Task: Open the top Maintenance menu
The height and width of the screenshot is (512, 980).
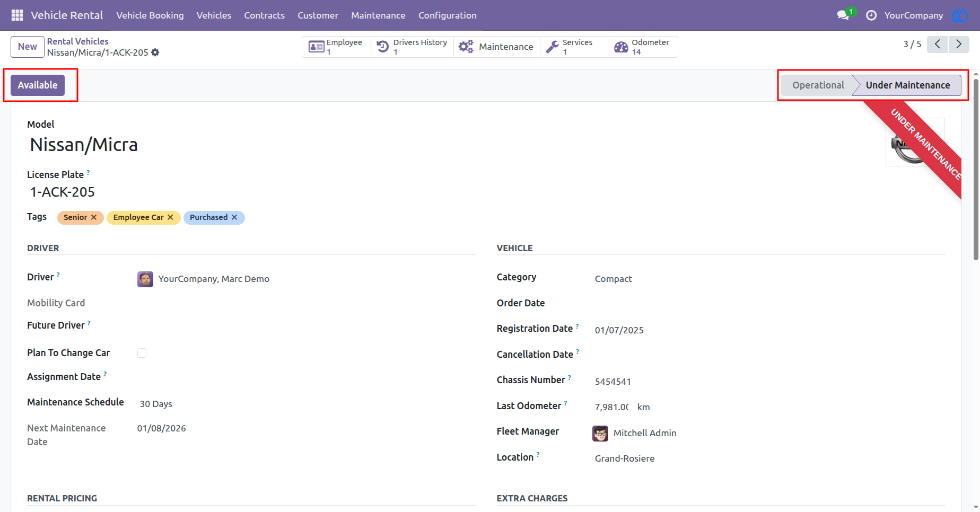Action: [x=378, y=15]
